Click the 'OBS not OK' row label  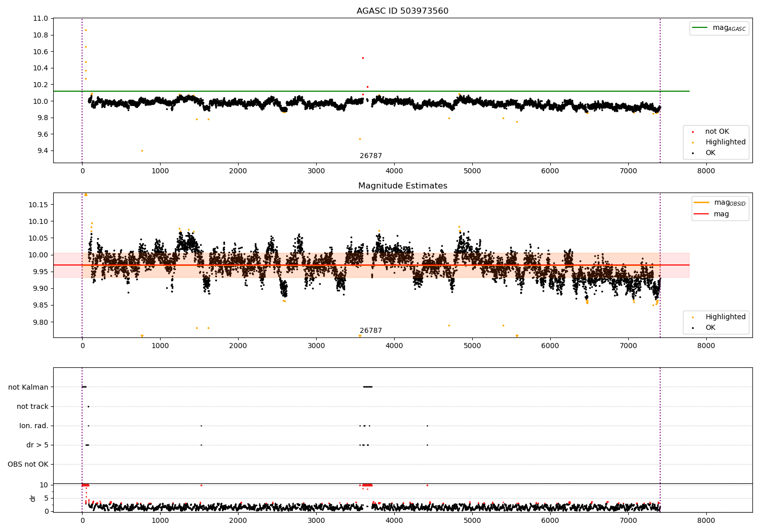[x=28, y=464]
